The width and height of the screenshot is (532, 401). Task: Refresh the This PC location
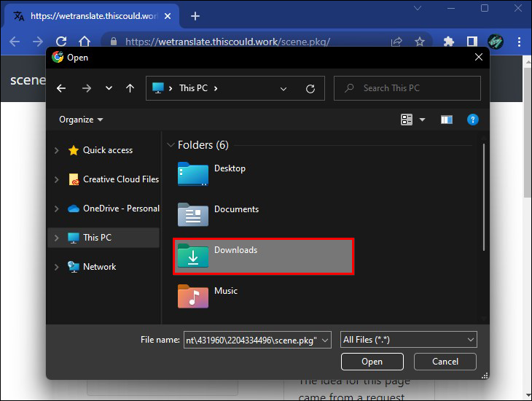pyautogui.click(x=310, y=89)
